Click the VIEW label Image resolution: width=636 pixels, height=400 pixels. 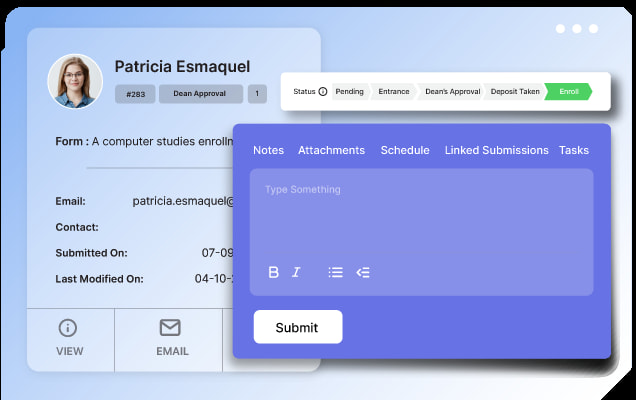[x=70, y=351]
